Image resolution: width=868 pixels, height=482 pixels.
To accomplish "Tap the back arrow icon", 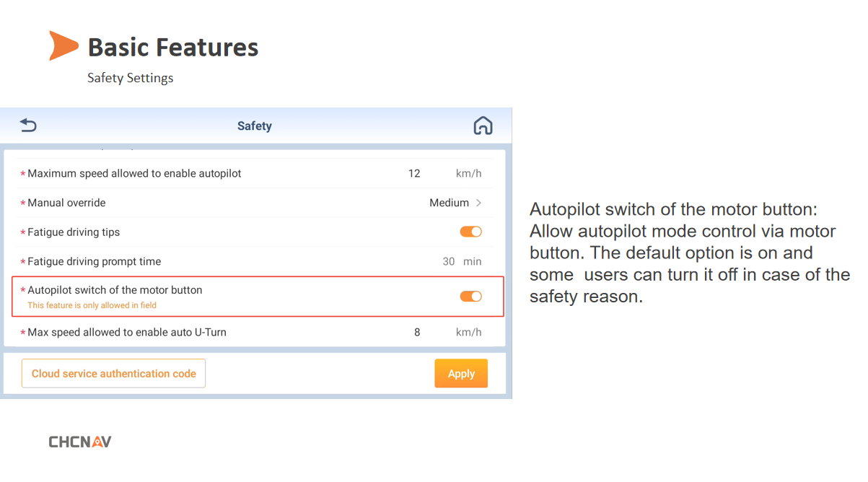I will point(28,126).
